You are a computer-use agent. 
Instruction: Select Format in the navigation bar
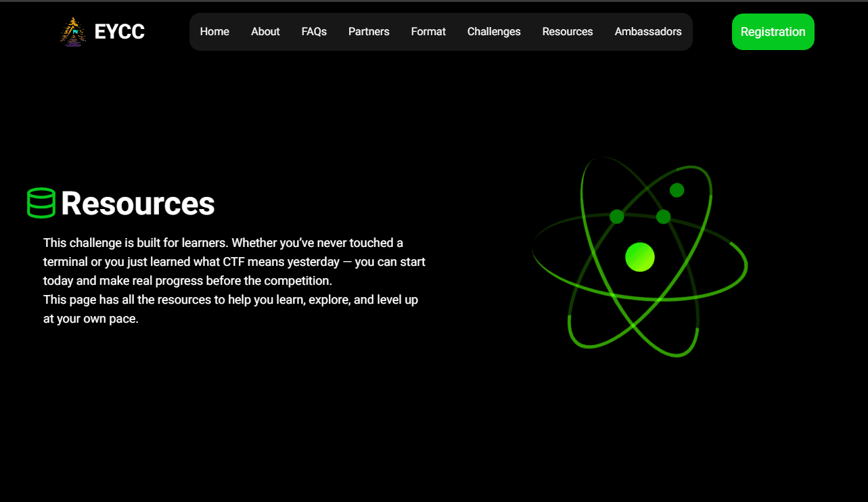(x=428, y=32)
